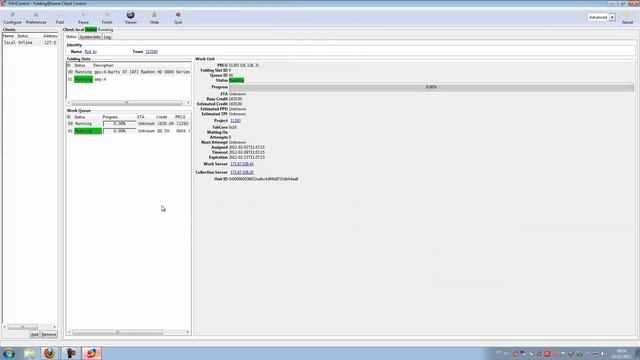This screenshot has width=640, height=360.
Task: Open the About toolbar item
Action: click(x=627, y=18)
